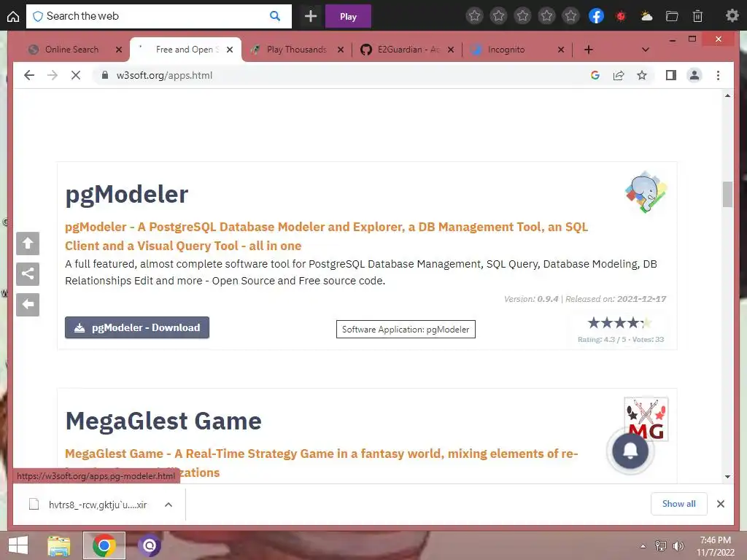Click the Chrome taskbar icon

pos(104,545)
